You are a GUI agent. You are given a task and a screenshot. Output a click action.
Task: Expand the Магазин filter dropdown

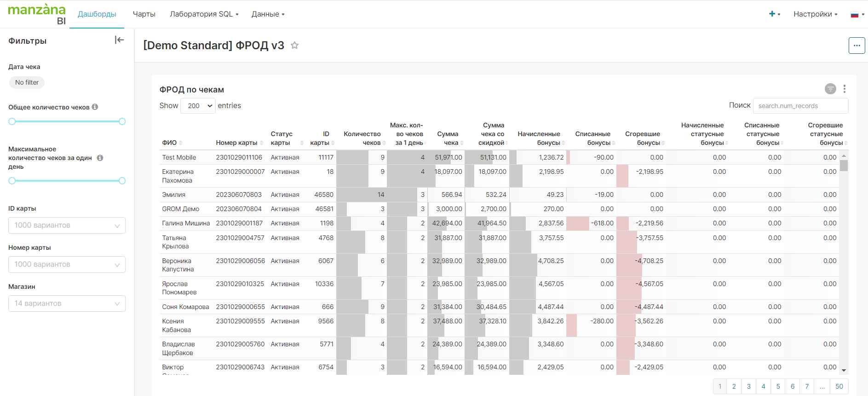pyautogui.click(x=67, y=304)
